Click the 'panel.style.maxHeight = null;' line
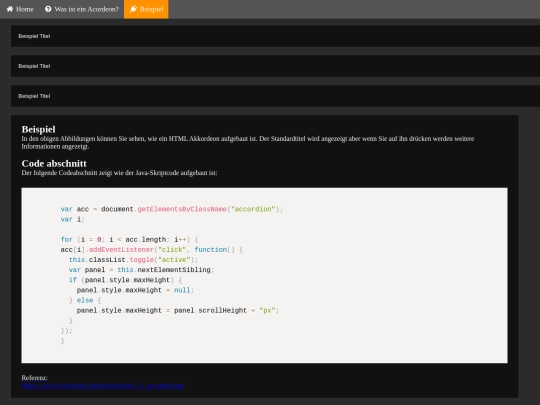Screen dimensions: 540x405 coord(135,290)
